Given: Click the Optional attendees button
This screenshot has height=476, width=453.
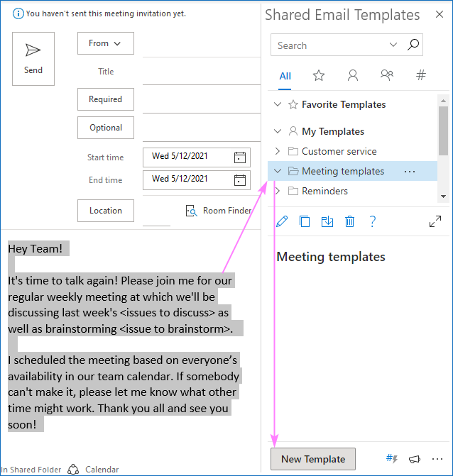Looking at the screenshot, I should 105,128.
